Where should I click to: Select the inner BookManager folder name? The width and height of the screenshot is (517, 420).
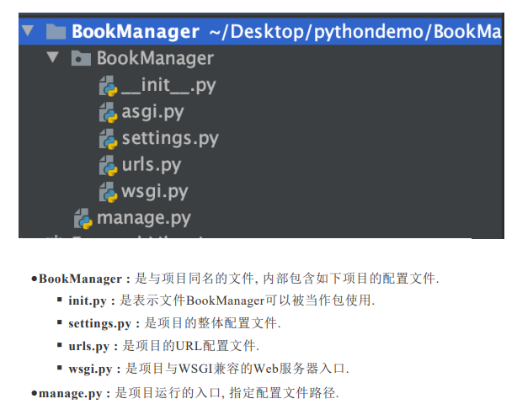point(155,58)
